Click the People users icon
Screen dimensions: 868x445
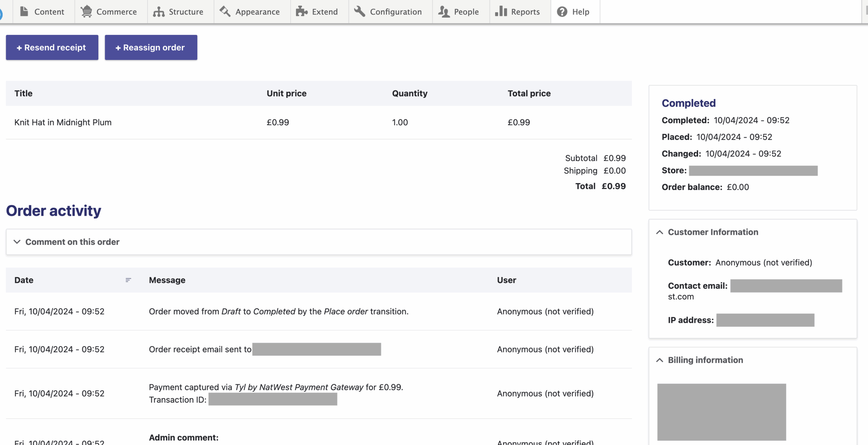(444, 12)
